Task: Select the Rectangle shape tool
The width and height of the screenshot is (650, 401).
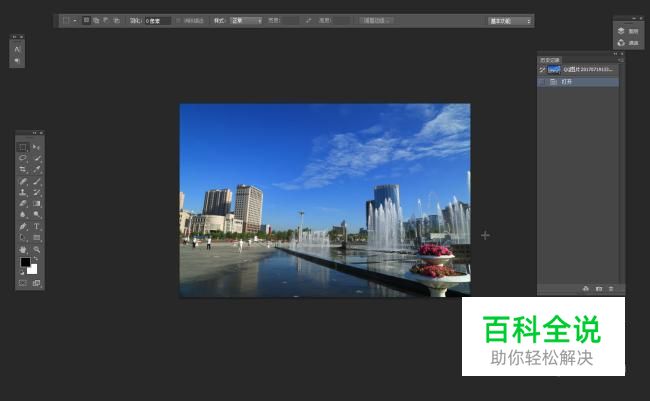Action: tap(36, 238)
